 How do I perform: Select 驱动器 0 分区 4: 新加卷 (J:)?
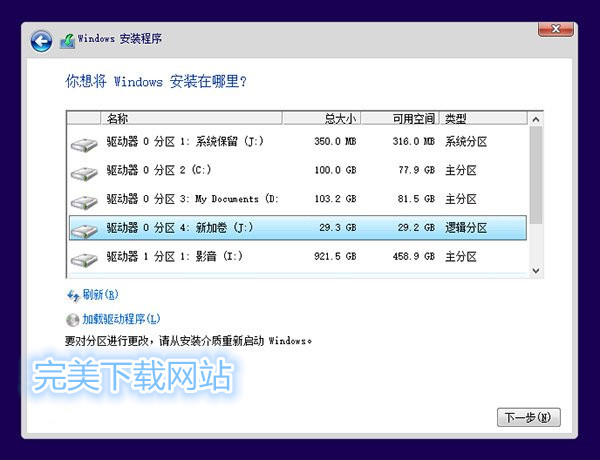298,228
